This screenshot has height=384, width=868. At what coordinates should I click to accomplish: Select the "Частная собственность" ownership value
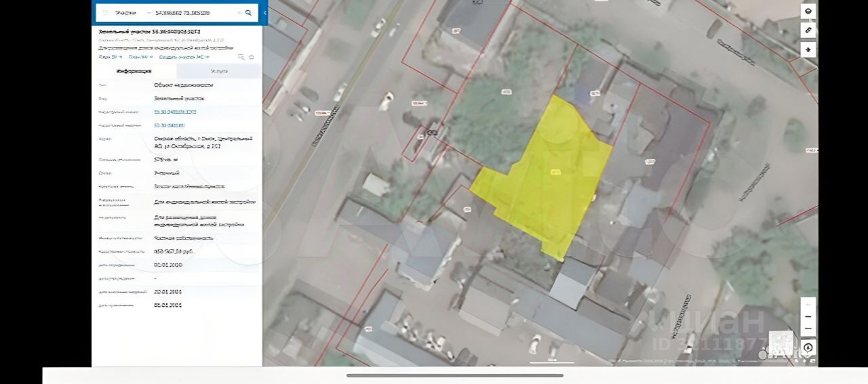pyautogui.click(x=184, y=238)
